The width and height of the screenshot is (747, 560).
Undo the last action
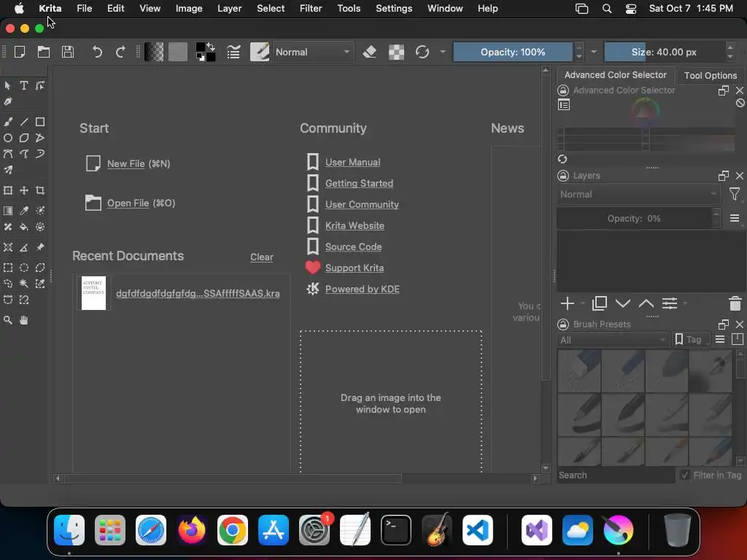click(x=97, y=52)
